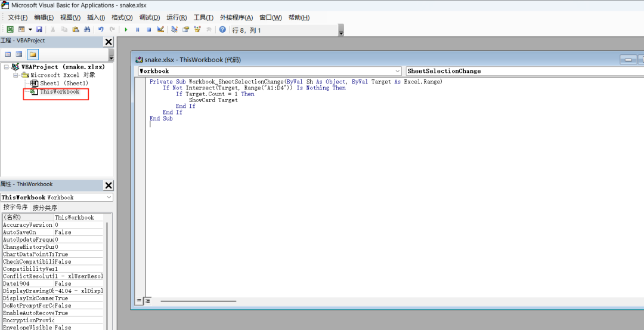The height and width of the screenshot is (330, 644).
Task: Open VBA Help with the blue question mark
Action: pos(222,30)
